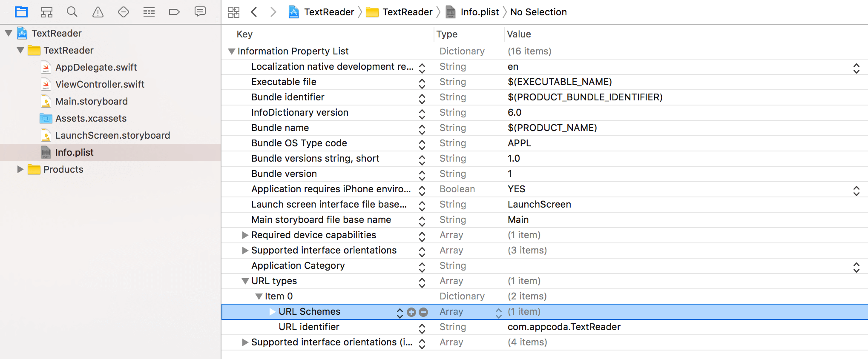Open the Report navigator speech bubble icon
The width and height of the screenshot is (868, 359).
click(200, 11)
